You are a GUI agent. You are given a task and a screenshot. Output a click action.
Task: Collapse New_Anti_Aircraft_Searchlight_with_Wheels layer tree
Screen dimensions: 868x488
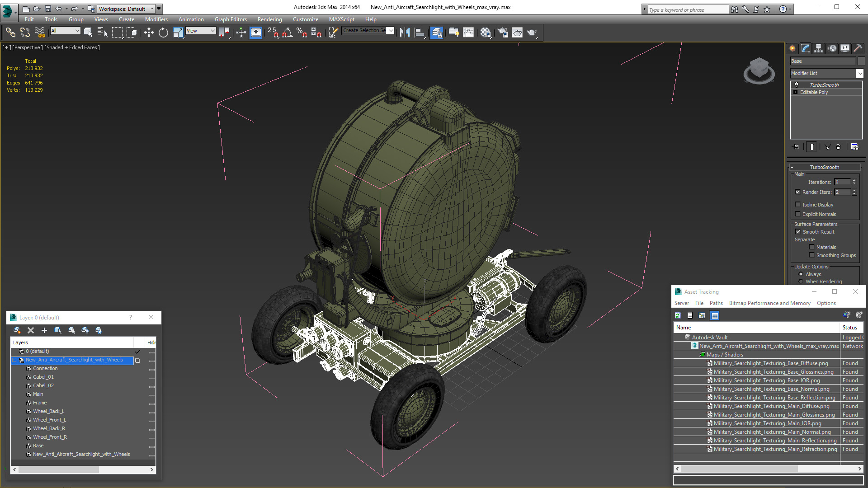tap(14, 360)
